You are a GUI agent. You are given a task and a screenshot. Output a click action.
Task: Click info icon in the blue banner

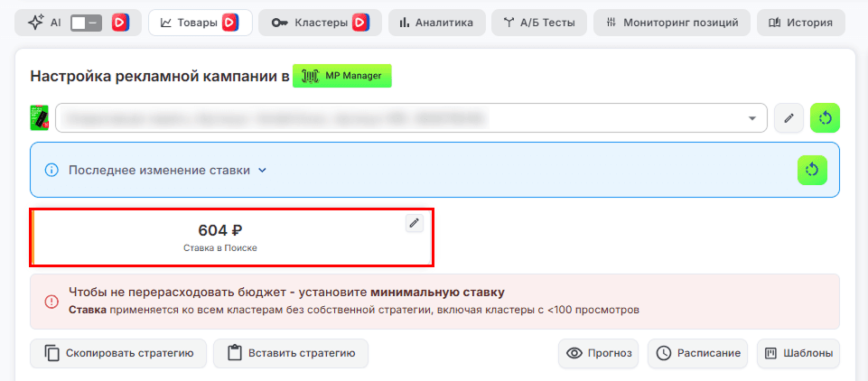tap(51, 171)
